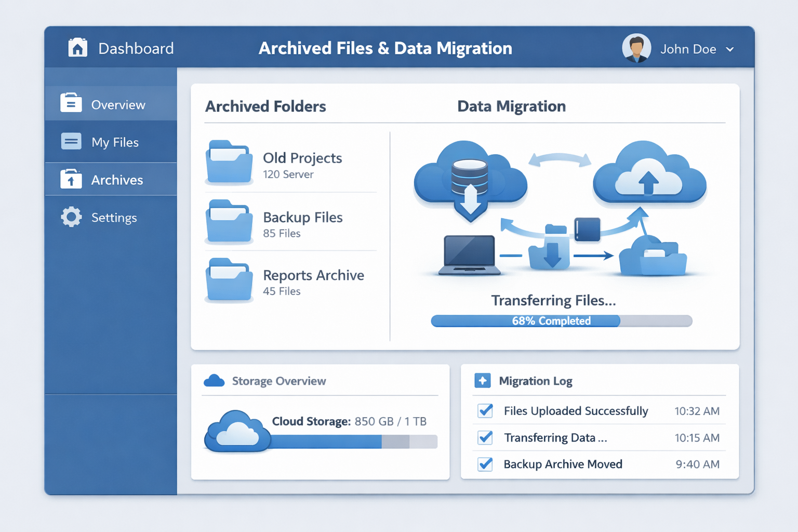Open the Archived Folders section heading
The image size is (798, 532).
tap(265, 106)
